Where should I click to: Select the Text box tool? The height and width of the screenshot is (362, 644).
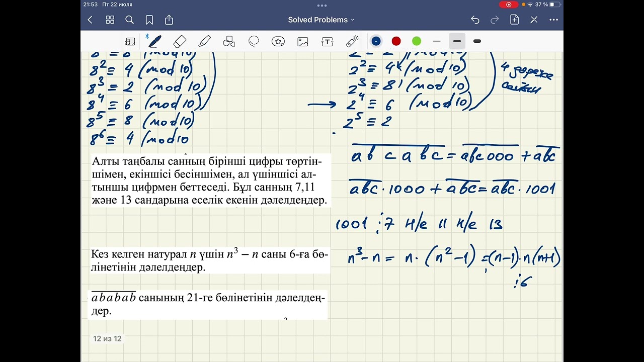tap(328, 42)
